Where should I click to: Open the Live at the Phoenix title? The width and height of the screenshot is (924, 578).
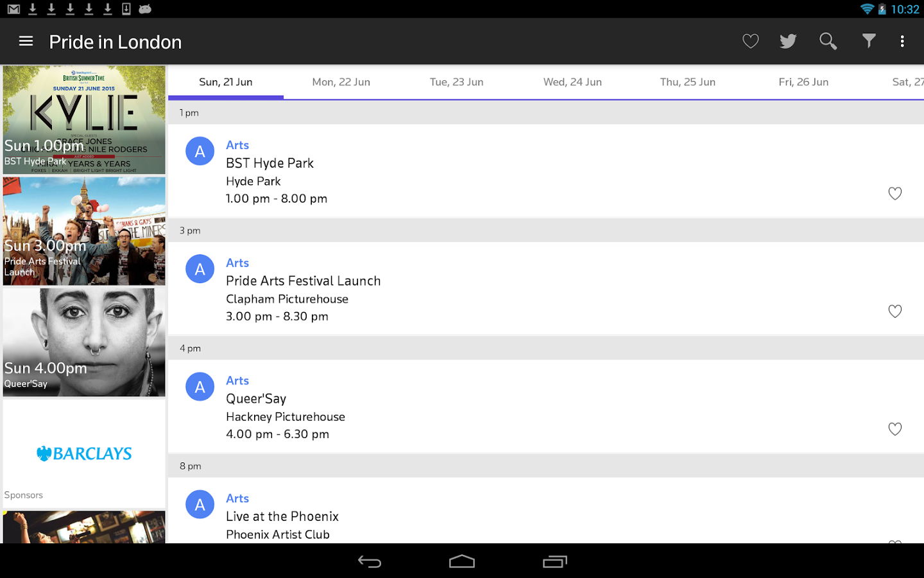[282, 516]
